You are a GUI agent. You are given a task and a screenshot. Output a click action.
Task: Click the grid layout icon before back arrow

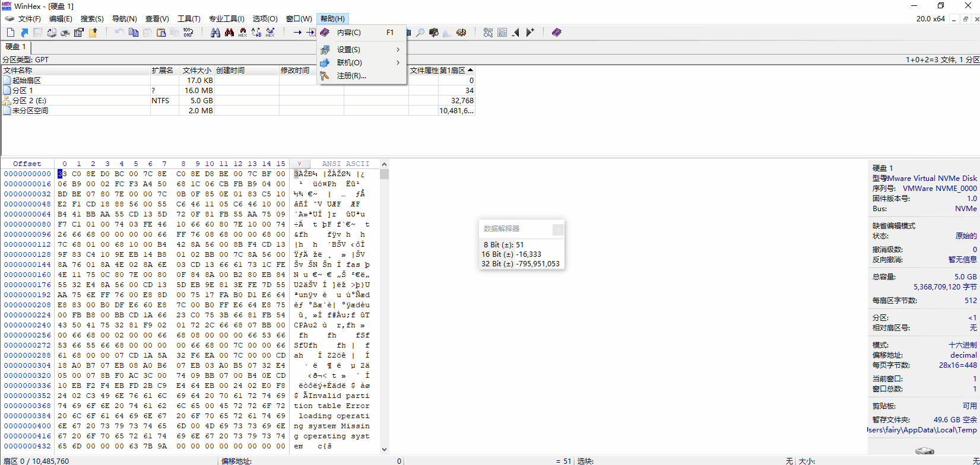502,33
